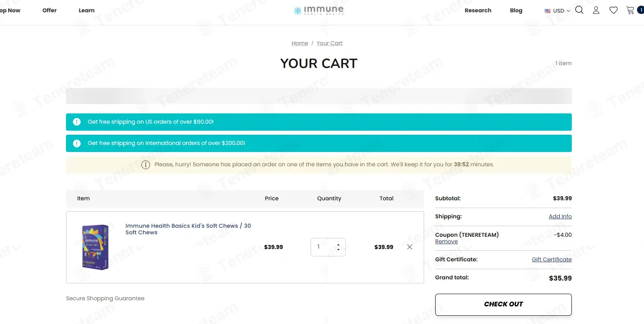Screen dimensions: 644x324
Task: Click the Gift Certificate: label
Action: 456,259
